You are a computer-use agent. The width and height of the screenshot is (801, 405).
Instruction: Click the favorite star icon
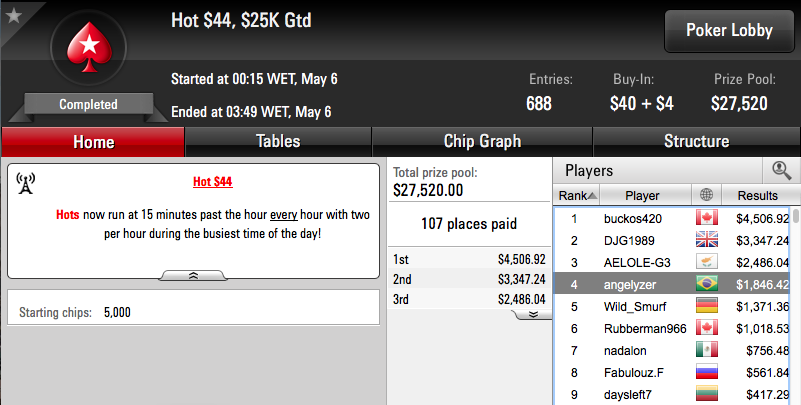pos(13,15)
